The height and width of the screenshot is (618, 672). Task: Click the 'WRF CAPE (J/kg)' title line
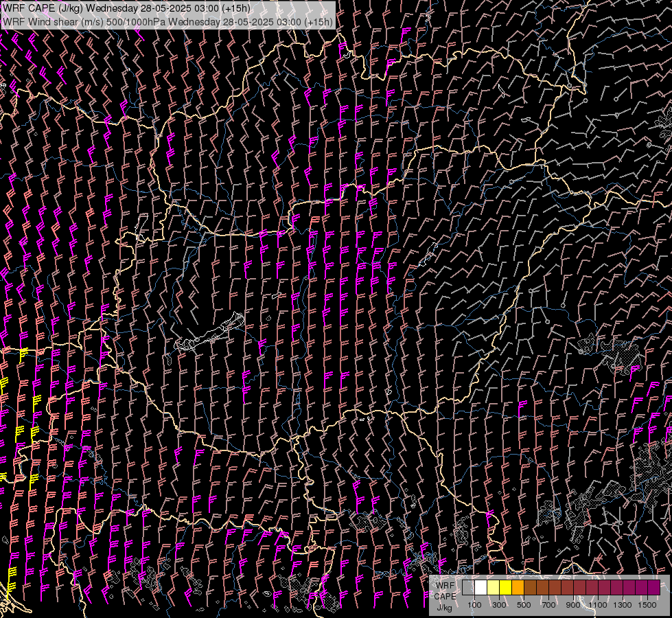click(x=126, y=8)
